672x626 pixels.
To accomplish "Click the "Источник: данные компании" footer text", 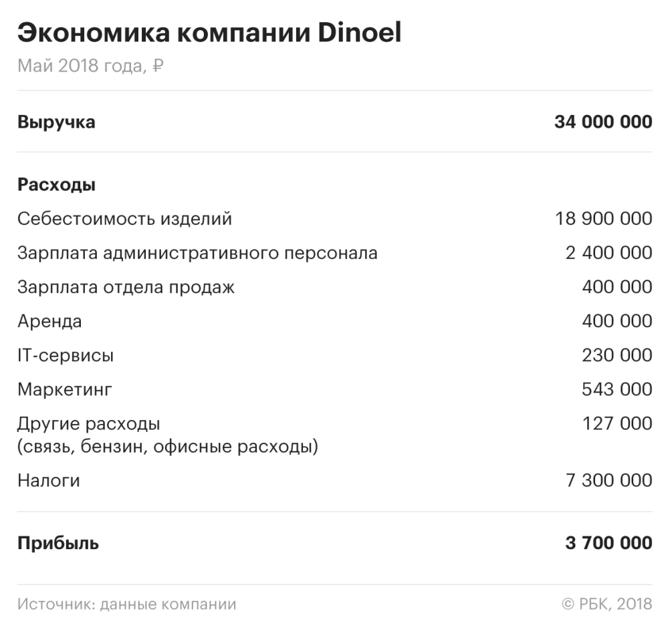I will pos(126,605).
